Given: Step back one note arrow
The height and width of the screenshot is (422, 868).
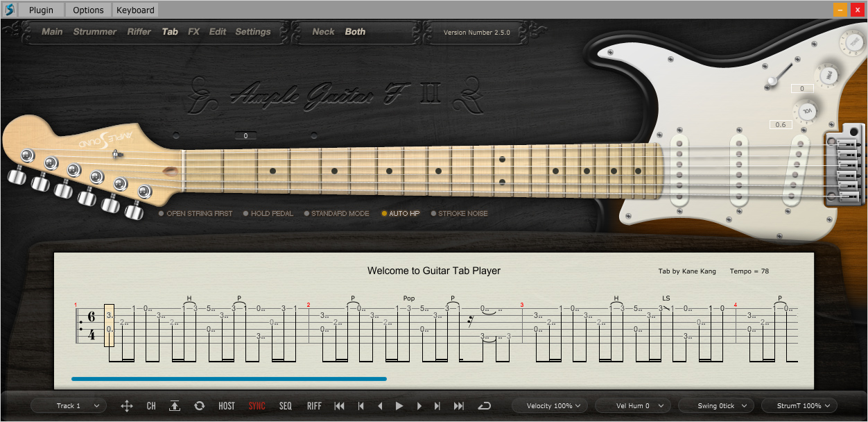Looking at the screenshot, I should click(x=380, y=406).
